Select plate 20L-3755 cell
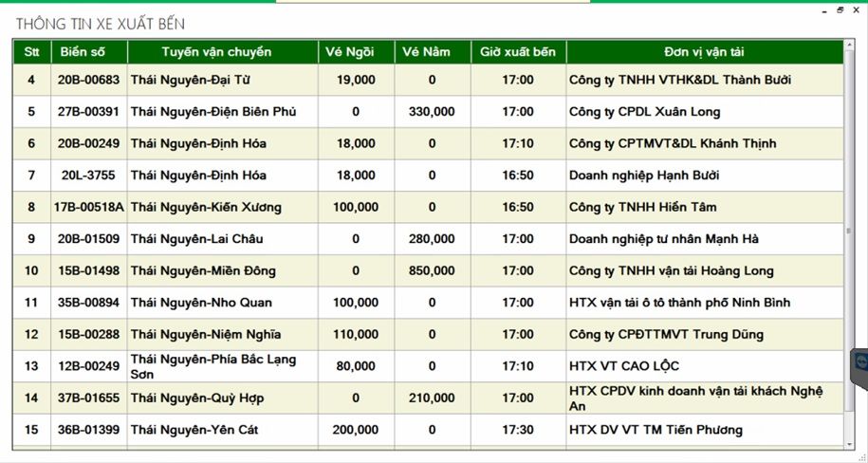The height and width of the screenshot is (463, 868). [88, 176]
